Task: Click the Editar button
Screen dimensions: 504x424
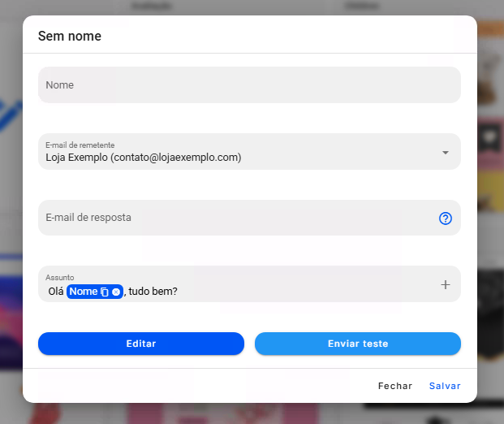Action: click(141, 344)
